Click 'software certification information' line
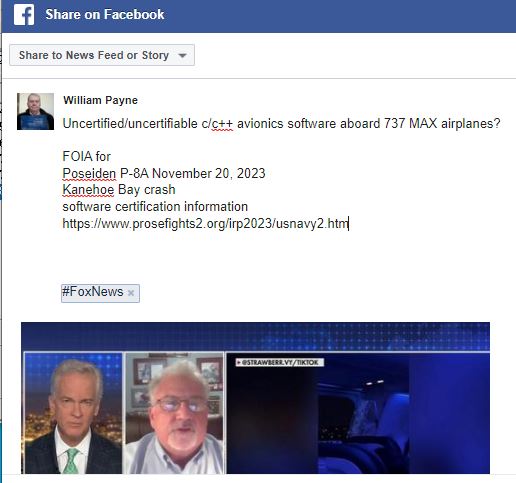 (155, 206)
